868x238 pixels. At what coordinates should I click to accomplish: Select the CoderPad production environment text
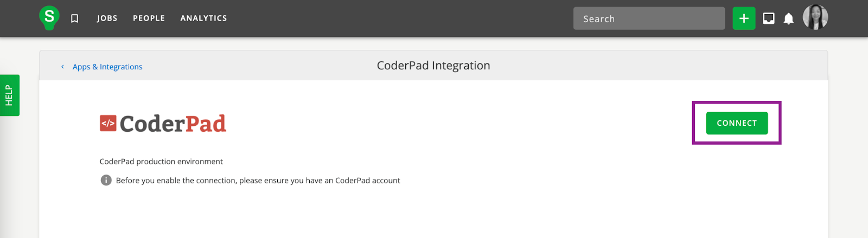click(161, 162)
